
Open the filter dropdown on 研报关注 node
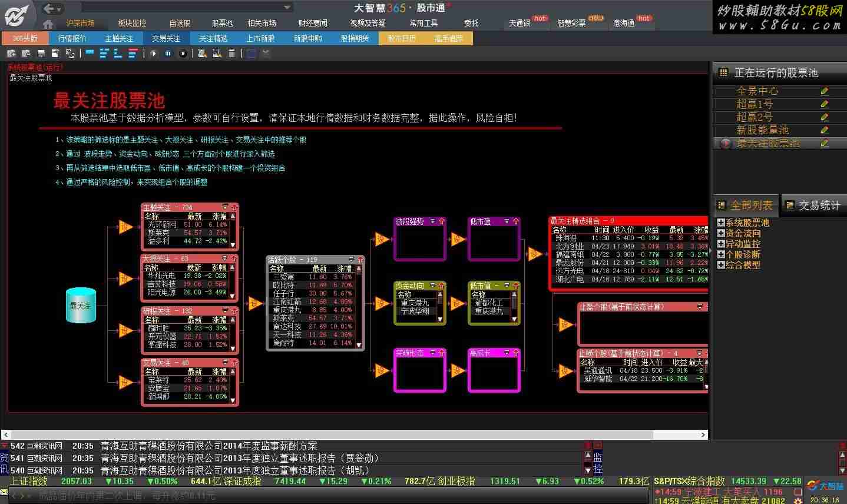[224, 311]
